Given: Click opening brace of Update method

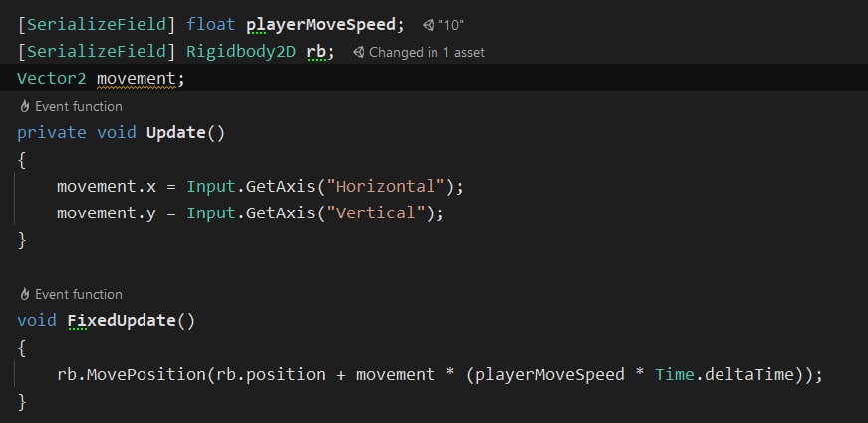Looking at the screenshot, I should pyautogui.click(x=22, y=160).
